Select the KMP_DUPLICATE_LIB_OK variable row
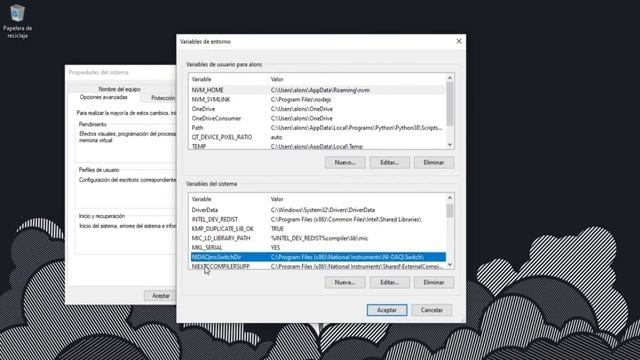 pos(318,229)
